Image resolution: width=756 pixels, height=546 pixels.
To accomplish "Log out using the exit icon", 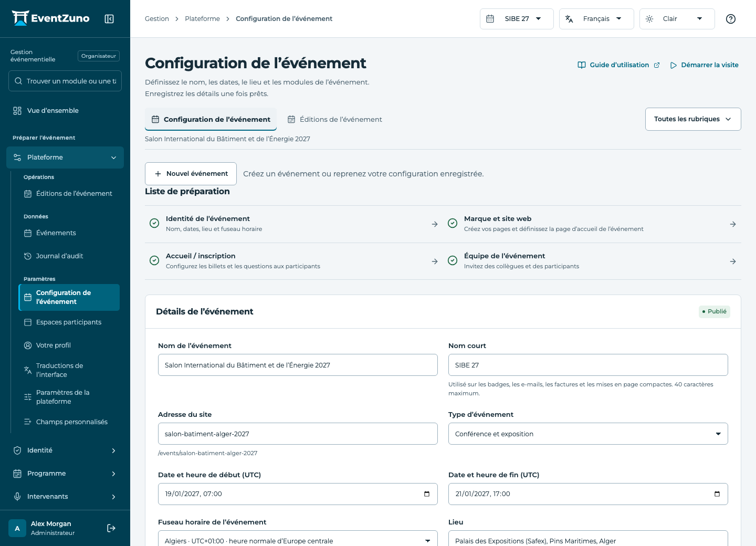I will coord(111,528).
